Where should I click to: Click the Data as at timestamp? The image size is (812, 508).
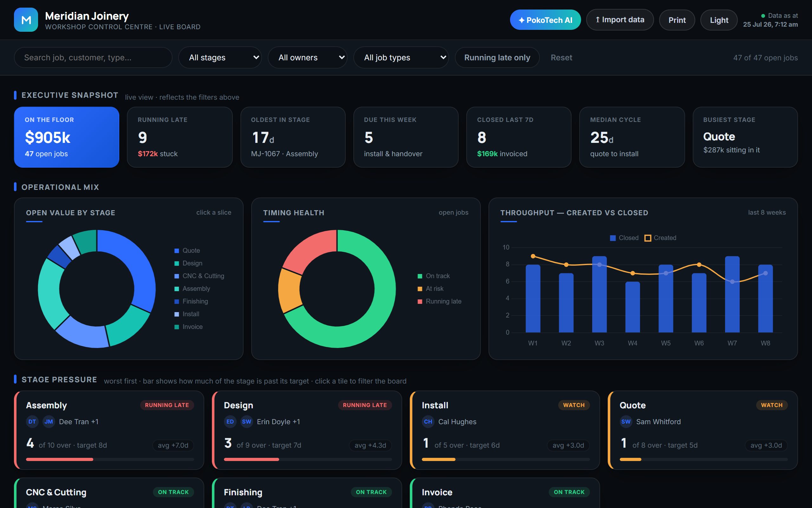[x=770, y=20]
